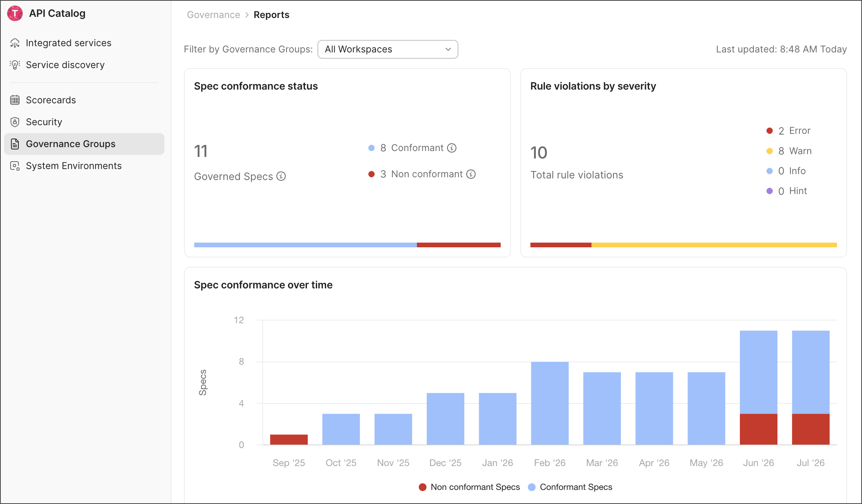Click the 'Specs' y-axis title
This screenshot has width=862, height=504.
[203, 382]
